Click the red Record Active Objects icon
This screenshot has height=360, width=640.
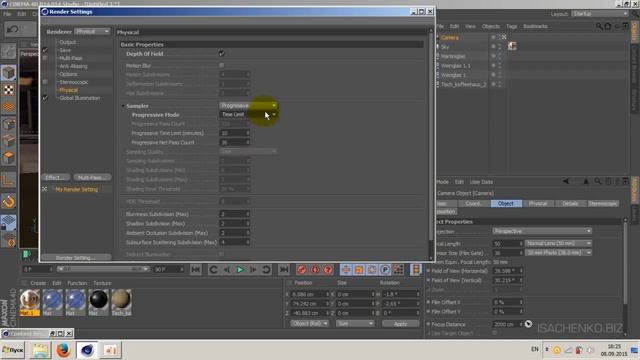pos(302,269)
